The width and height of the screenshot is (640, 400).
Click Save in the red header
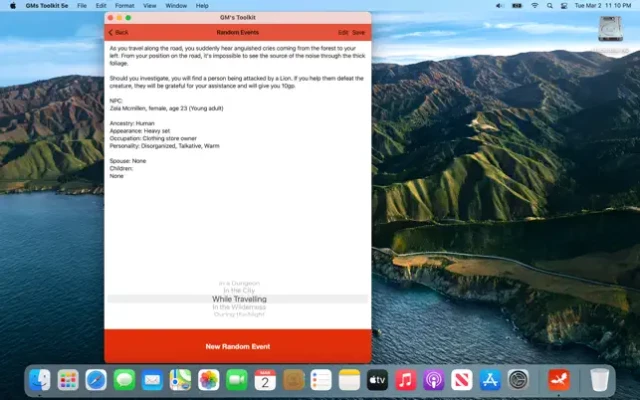click(358, 32)
